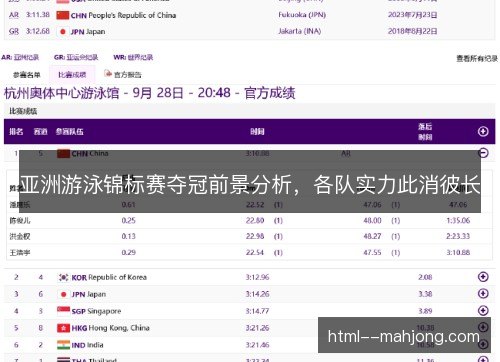Click the 'KOR Republic of Korea' team name
500x362 pixels.
pyautogui.click(x=109, y=277)
